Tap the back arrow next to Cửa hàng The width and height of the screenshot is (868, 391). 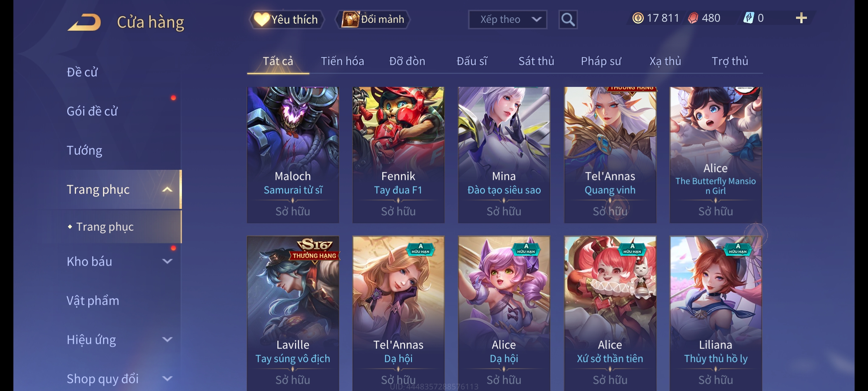(84, 22)
